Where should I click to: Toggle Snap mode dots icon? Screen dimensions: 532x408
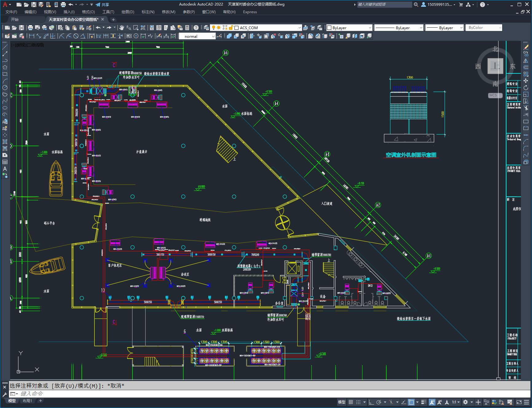click(x=358, y=402)
